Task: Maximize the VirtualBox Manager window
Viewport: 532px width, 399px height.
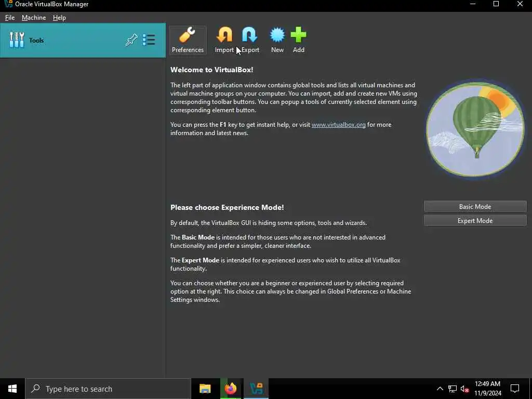Action: (x=496, y=4)
